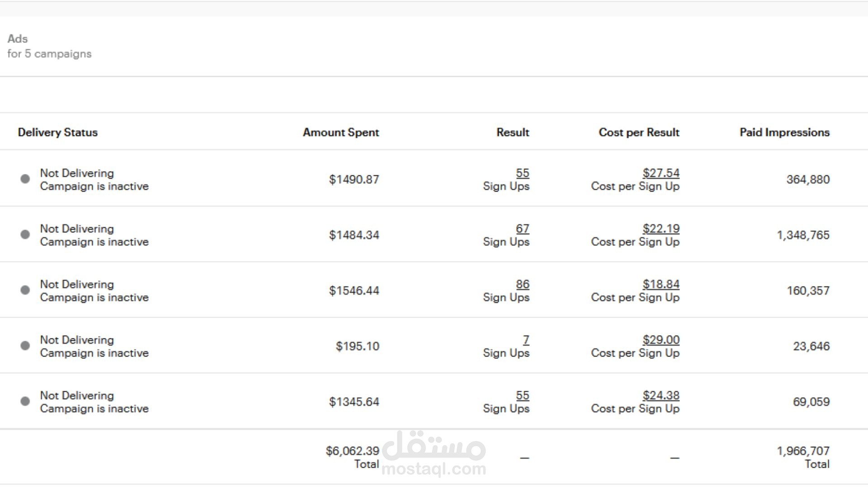The width and height of the screenshot is (868, 488).
Task: Select the Ads for 5 campaigns tab
Action: pyautogui.click(x=49, y=46)
